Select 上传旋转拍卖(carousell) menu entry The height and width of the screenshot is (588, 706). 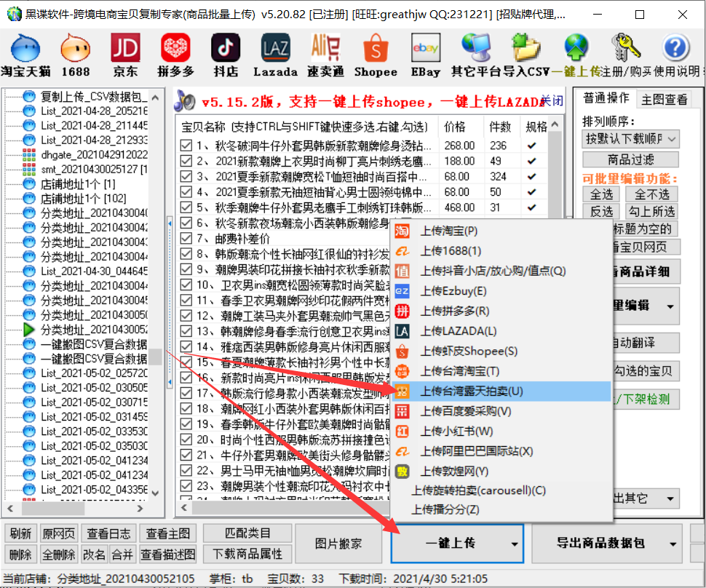pos(501,490)
